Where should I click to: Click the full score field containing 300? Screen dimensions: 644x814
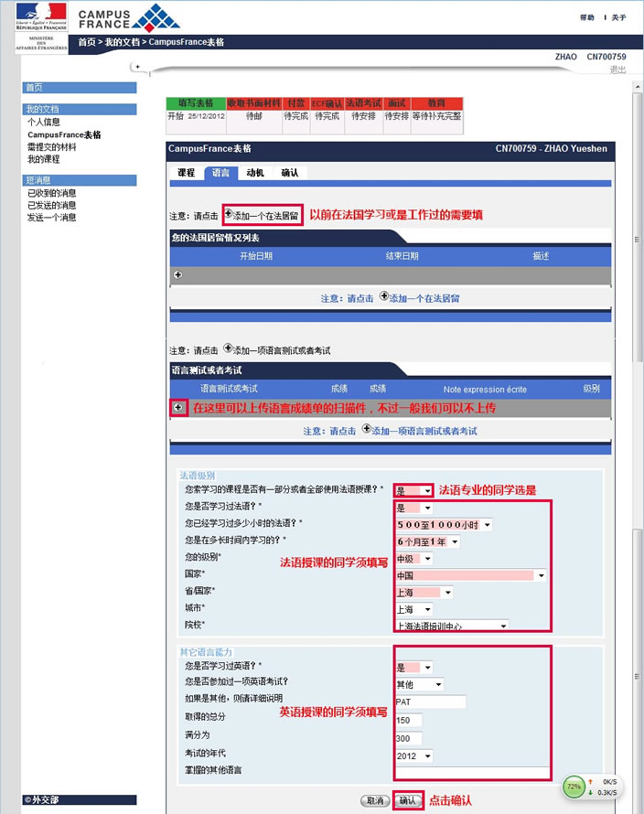408,739
